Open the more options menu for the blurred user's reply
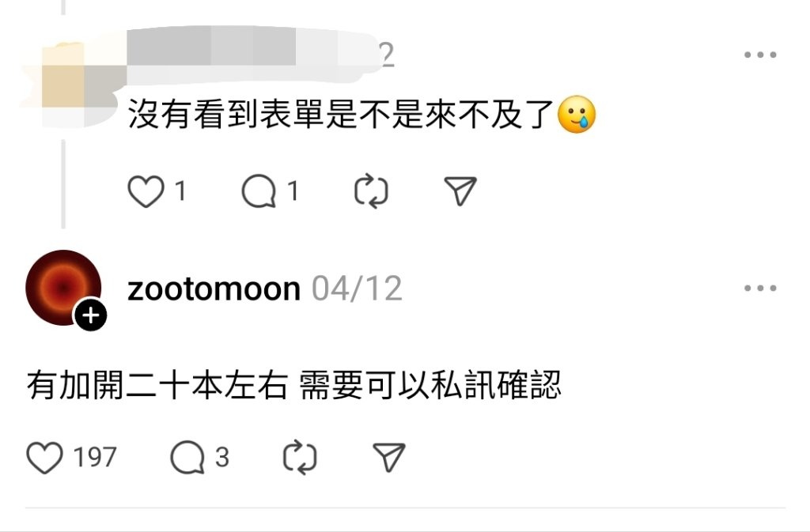Screen dimensions: 810x532 pos(760,55)
